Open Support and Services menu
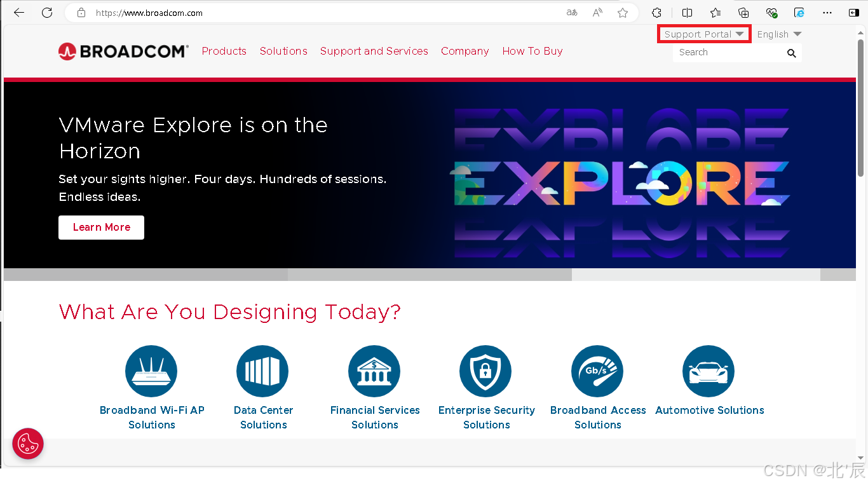The height and width of the screenshot is (485, 868). [374, 51]
